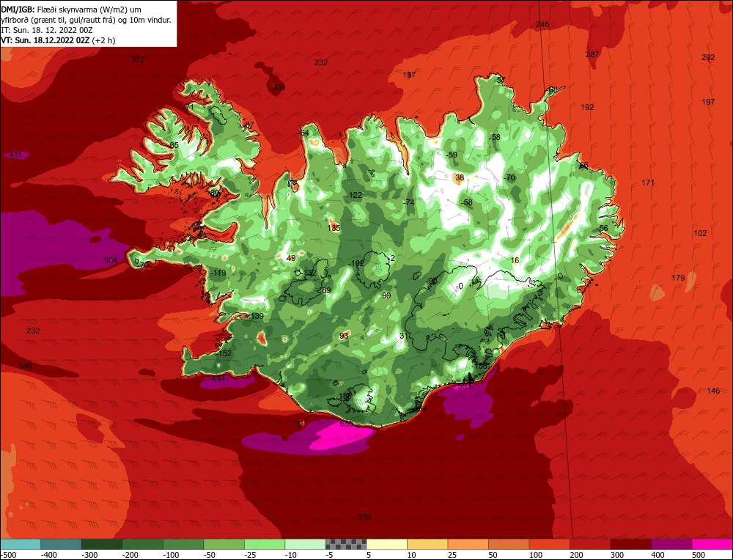Image resolution: width=733 pixels, height=560 pixels.
Task: Click the land value 16 on the map
Action: 515,260
